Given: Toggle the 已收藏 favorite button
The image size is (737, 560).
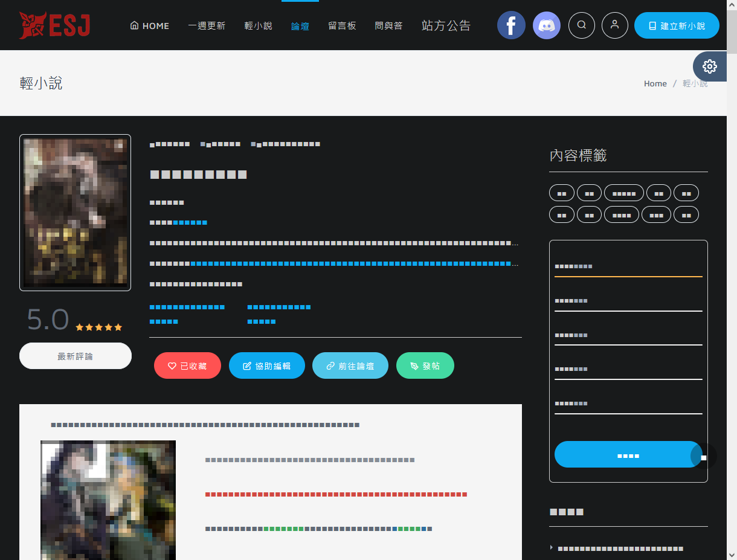Looking at the screenshot, I should tap(187, 366).
